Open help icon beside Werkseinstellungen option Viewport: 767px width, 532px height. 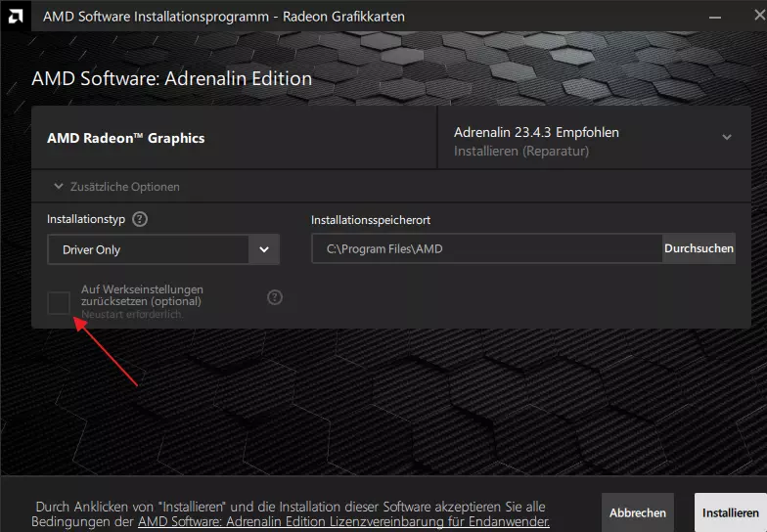click(x=275, y=297)
